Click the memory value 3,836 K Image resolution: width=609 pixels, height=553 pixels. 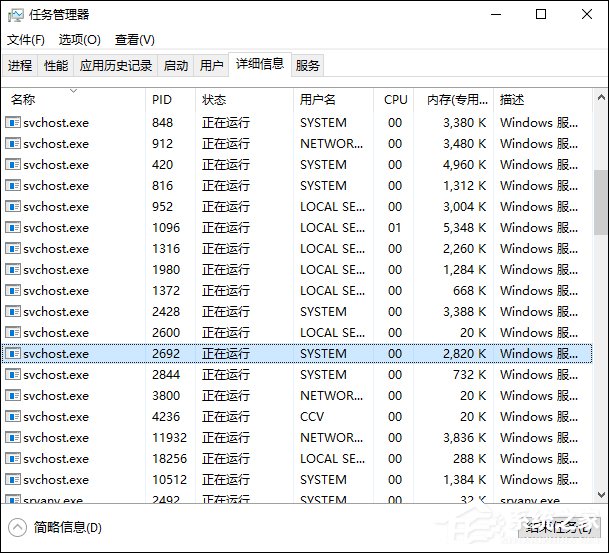pos(464,437)
